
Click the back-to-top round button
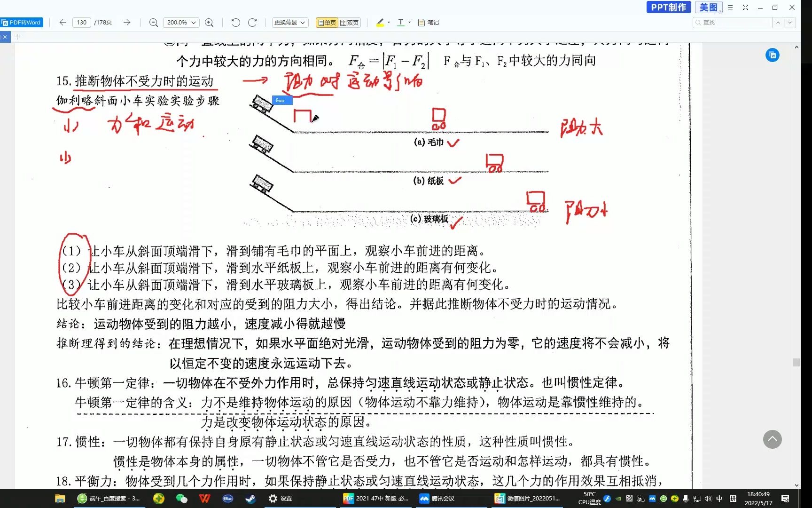pyautogui.click(x=772, y=439)
